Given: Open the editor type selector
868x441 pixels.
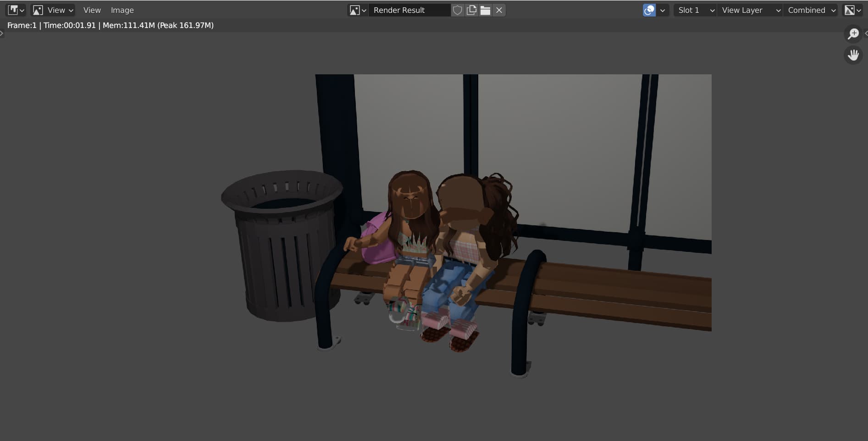Looking at the screenshot, I should [x=16, y=10].
